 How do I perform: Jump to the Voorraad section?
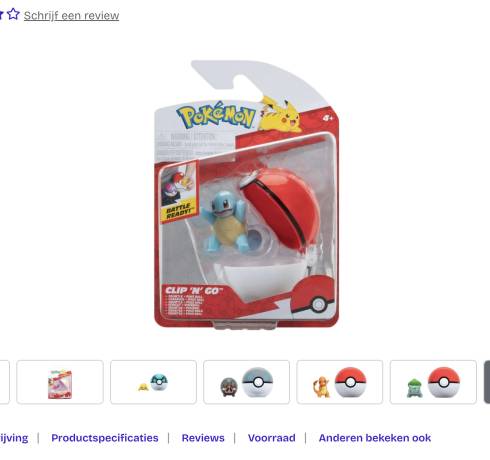coord(272,438)
